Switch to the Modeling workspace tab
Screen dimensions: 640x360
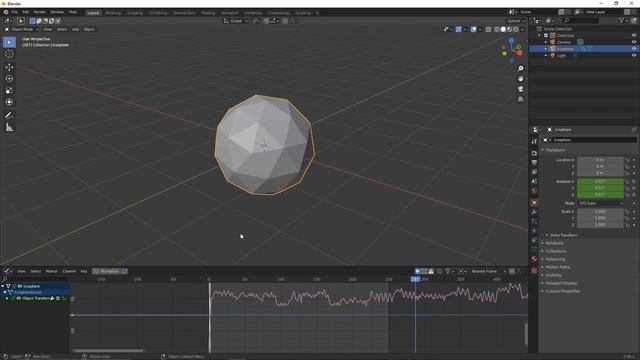[113, 13]
